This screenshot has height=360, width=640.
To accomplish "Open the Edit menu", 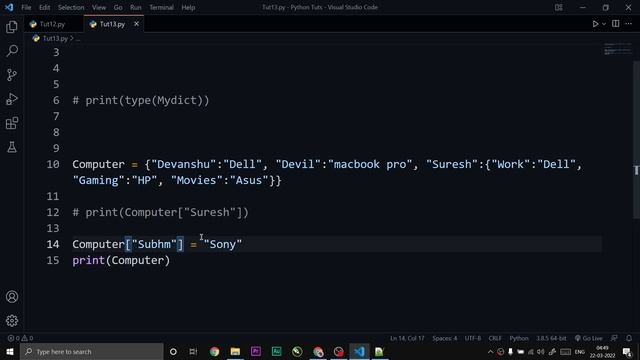I will (44, 7).
